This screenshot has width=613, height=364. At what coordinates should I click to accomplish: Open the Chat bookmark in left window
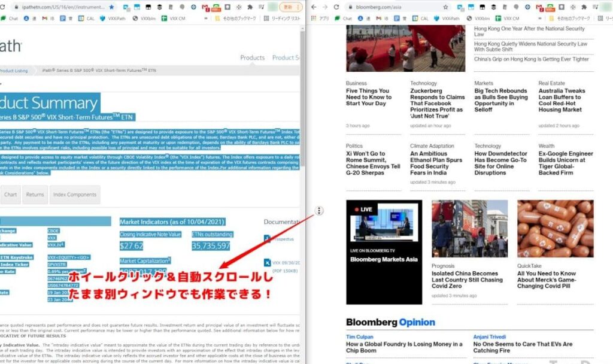point(10,19)
